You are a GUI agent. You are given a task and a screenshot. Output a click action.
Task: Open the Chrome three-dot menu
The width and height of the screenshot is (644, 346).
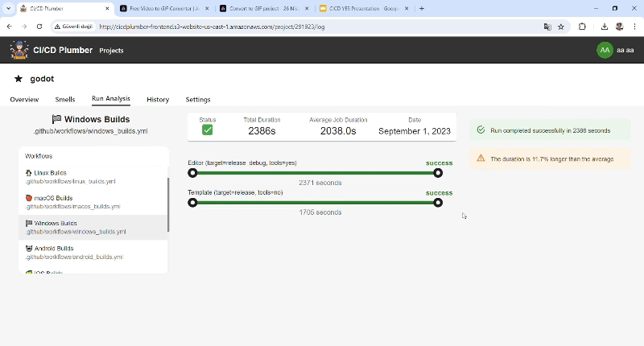click(x=634, y=27)
